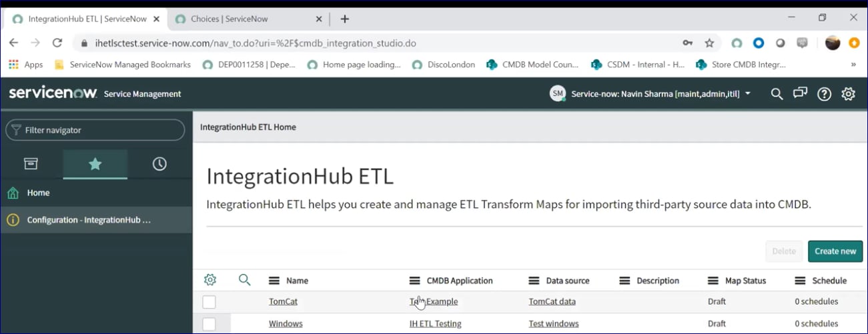Sort by Data source column header
This screenshot has height=334, width=868.
(568, 281)
